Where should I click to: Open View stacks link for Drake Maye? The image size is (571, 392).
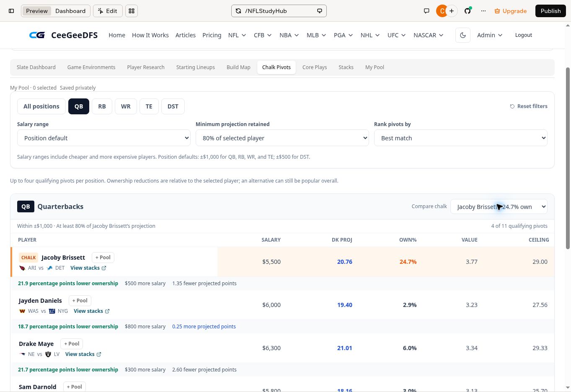tap(83, 354)
